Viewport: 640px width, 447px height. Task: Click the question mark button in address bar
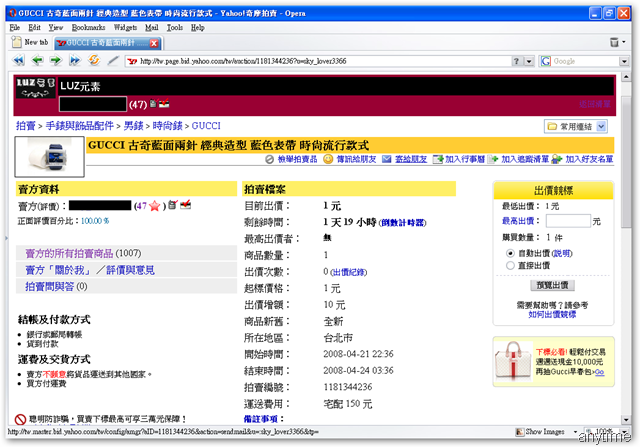coord(516,61)
